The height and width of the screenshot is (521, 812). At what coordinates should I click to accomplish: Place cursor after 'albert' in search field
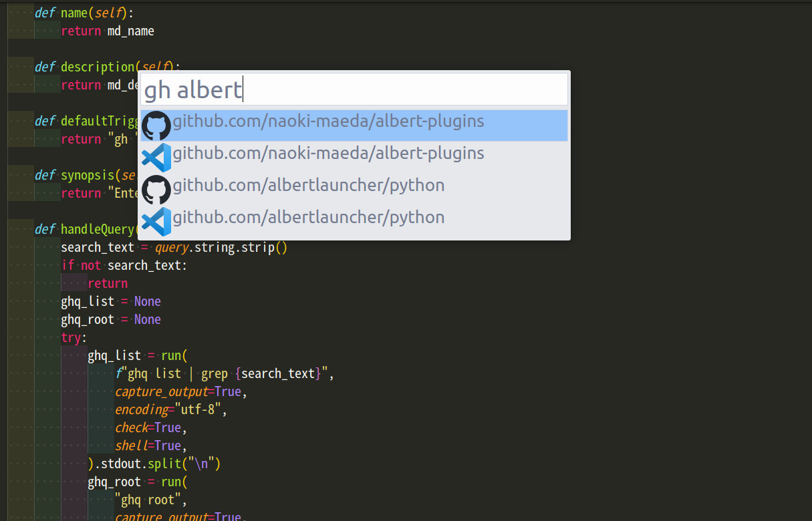click(x=242, y=90)
